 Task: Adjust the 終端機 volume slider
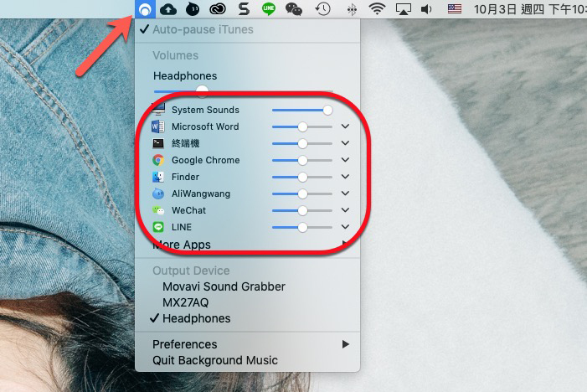(302, 143)
